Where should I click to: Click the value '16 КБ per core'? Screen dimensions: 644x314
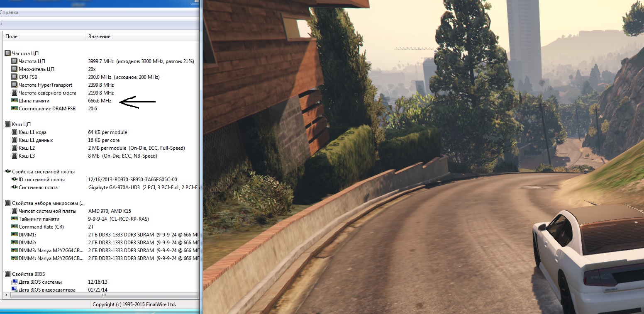coord(104,140)
